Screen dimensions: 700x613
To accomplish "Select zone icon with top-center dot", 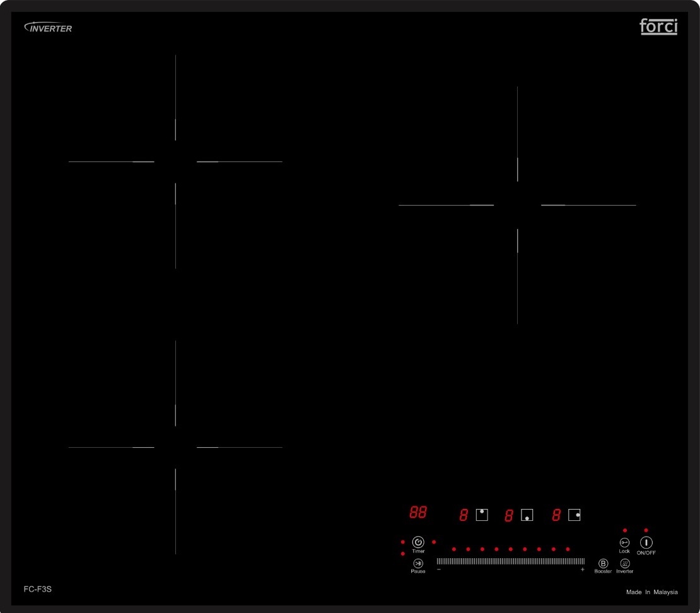I will 482,514.
